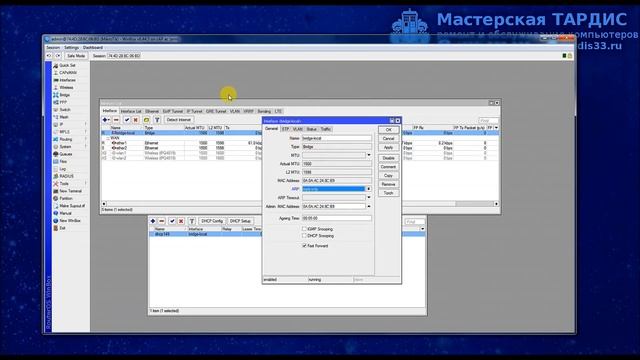
Task: Open the EoIP Tunnel tab
Action: (173, 111)
